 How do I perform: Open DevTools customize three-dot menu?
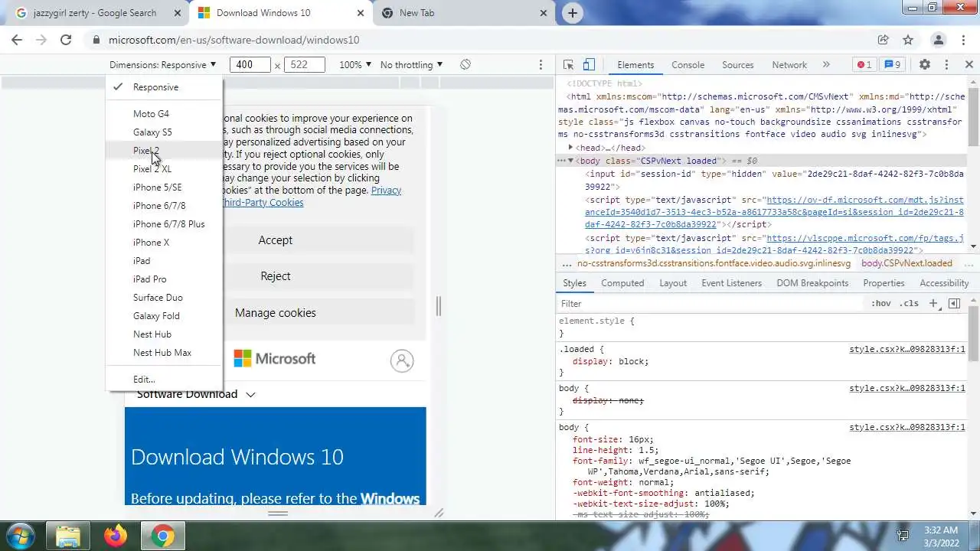coord(946,65)
